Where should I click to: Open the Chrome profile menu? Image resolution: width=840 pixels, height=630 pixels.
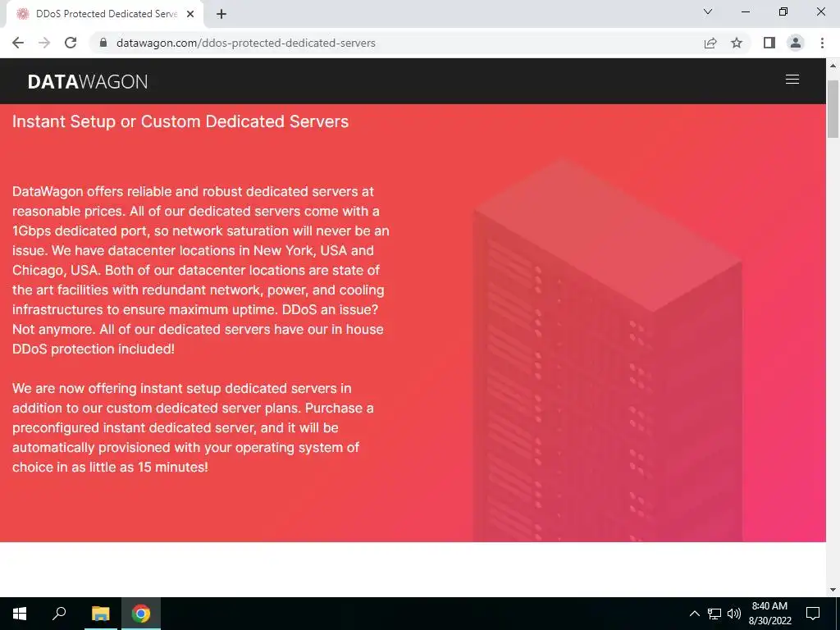click(796, 43)
